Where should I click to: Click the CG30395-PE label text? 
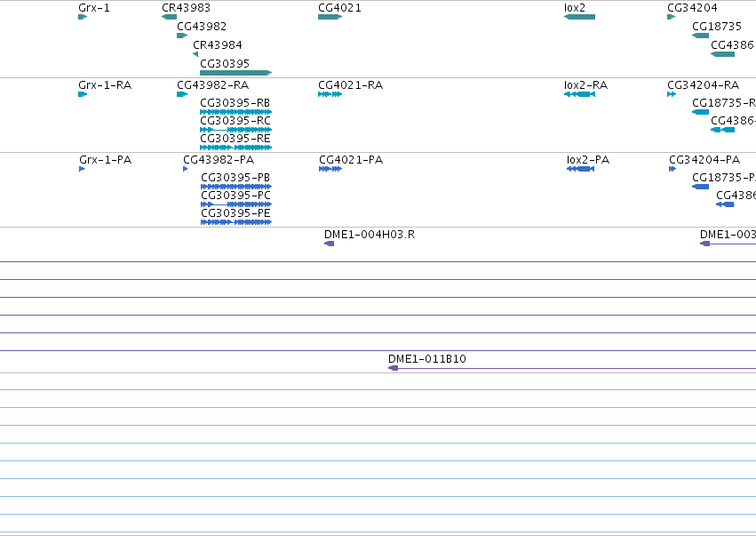coord(235,212)
